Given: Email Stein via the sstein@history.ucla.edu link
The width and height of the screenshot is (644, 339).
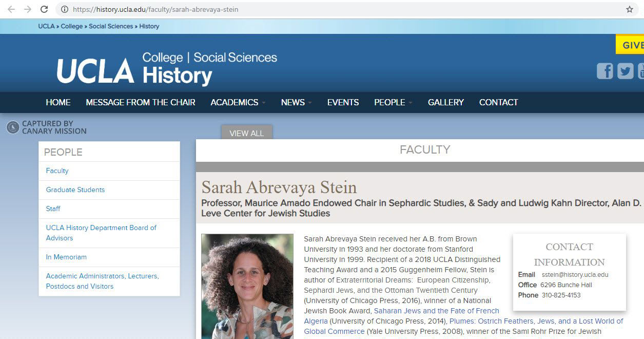Looking at the screenshot, I should (575, 274).
